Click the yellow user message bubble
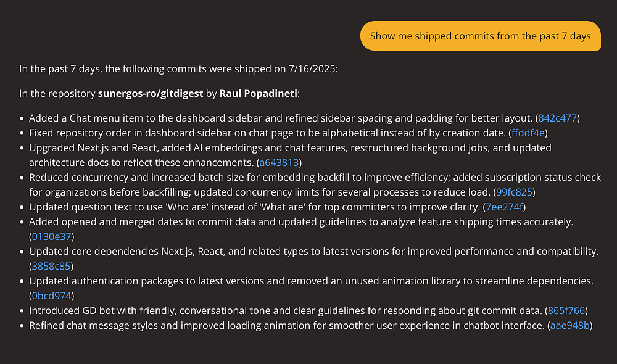The width and height of the screenshot is (617, 364). click(480, 36)
